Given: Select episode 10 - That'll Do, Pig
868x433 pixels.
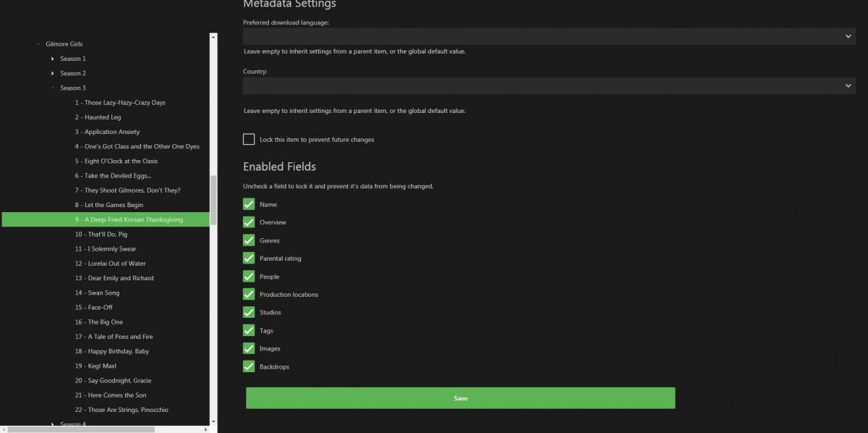Looking at the screenshot, I should point(101,235).
